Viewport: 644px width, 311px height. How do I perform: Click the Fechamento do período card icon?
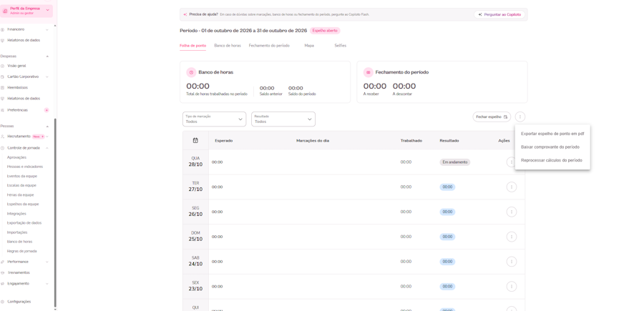click(369, 72)
